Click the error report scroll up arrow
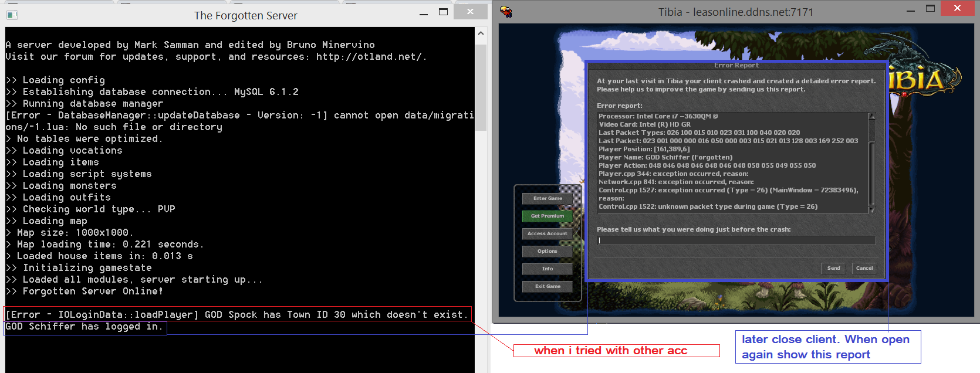 tap(872, 116)
